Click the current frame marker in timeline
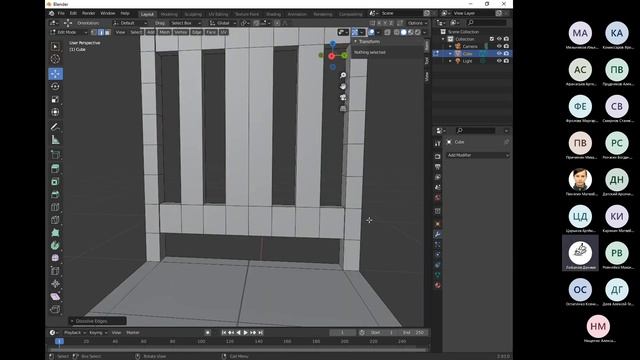Screen dimensions: 640x360 click(59, 341)
